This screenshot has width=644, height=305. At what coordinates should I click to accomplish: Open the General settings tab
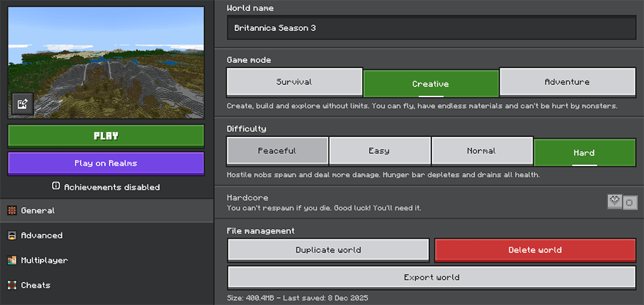[x=107, y=210]
